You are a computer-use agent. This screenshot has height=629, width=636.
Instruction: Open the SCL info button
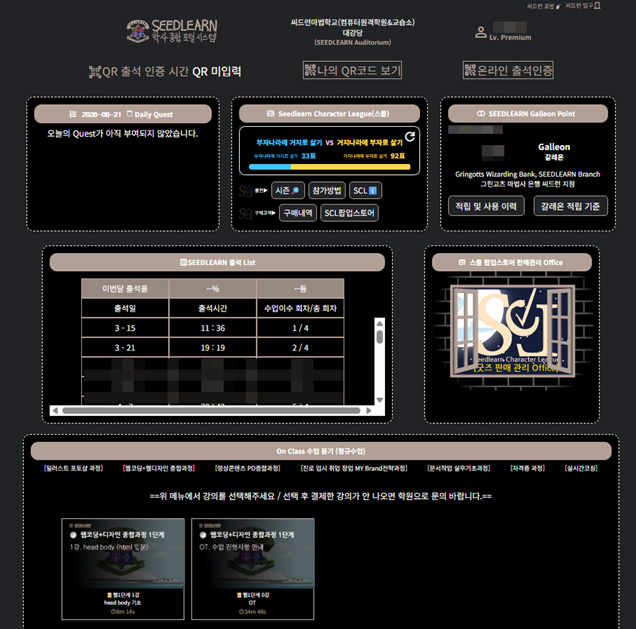point(365,191)
